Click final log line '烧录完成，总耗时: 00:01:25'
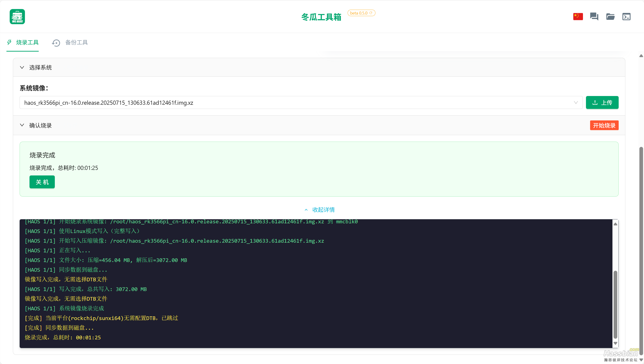Viewport: 644px width, 364px height. pyautogui.click(x=62, y=338)
